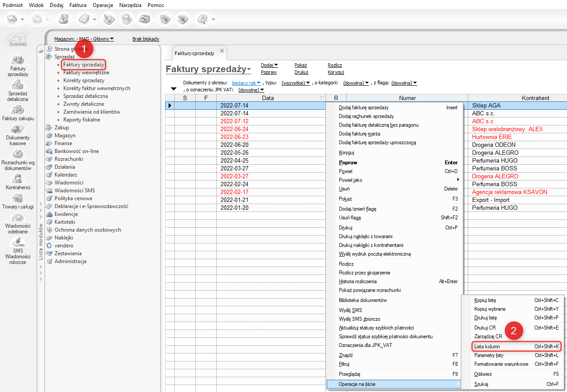Choose Filtruj in the context menu
Viewport: 567px width, 392px height.
[343, 364]
